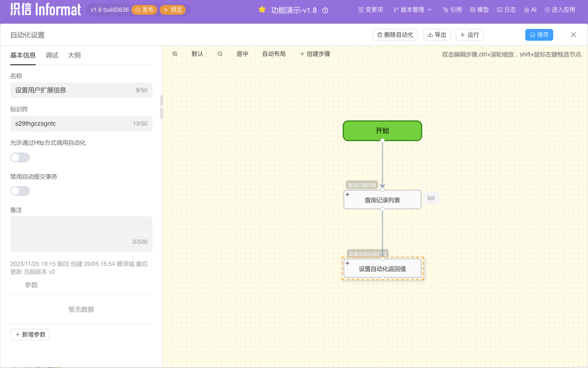This screenshot has height=368, width=588.
Task: Click the 删除自动化 button
Action: coord(395,35)
